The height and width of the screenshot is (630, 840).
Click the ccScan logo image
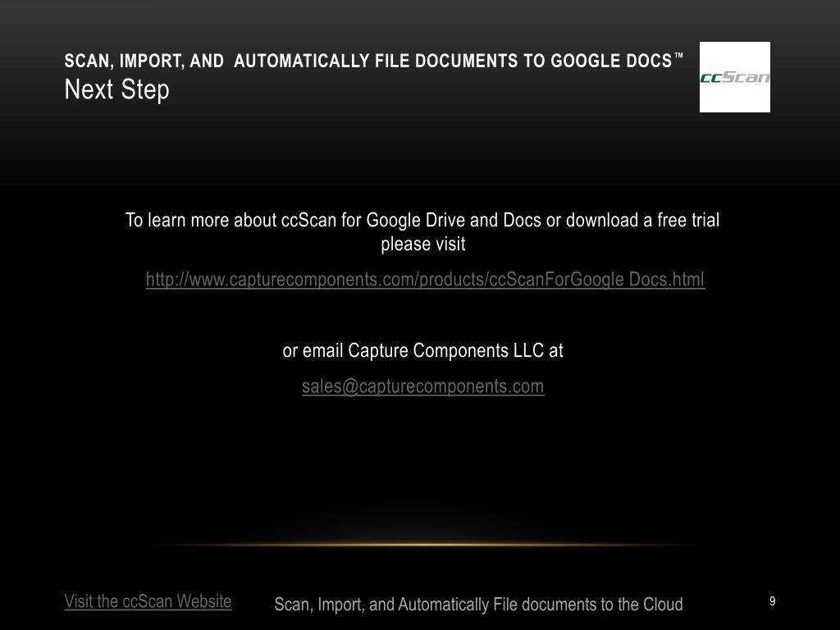734,77
